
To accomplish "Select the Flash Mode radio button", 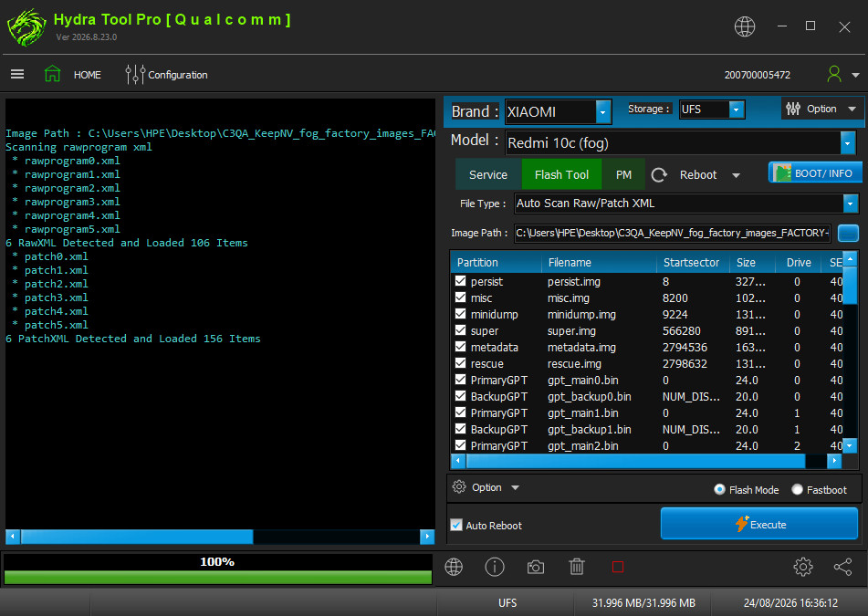I will coord(719,489).
